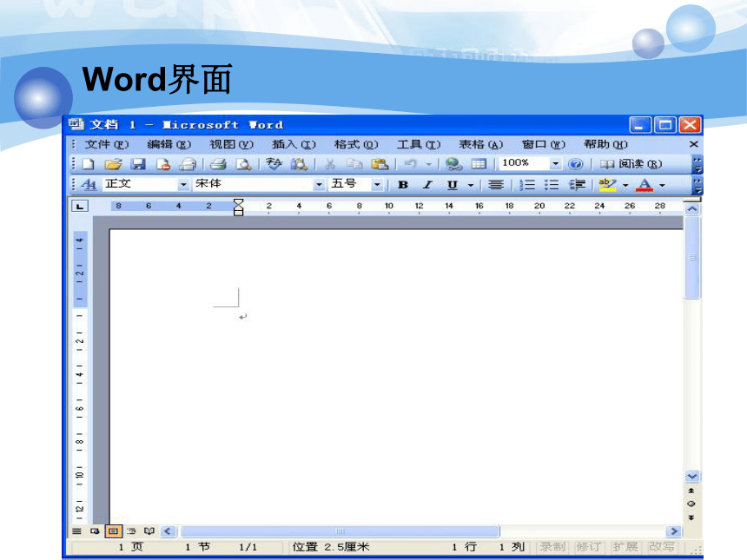Apply a numbered list
The height and width of the screenshot is (560, 747).
coord(527,185)
